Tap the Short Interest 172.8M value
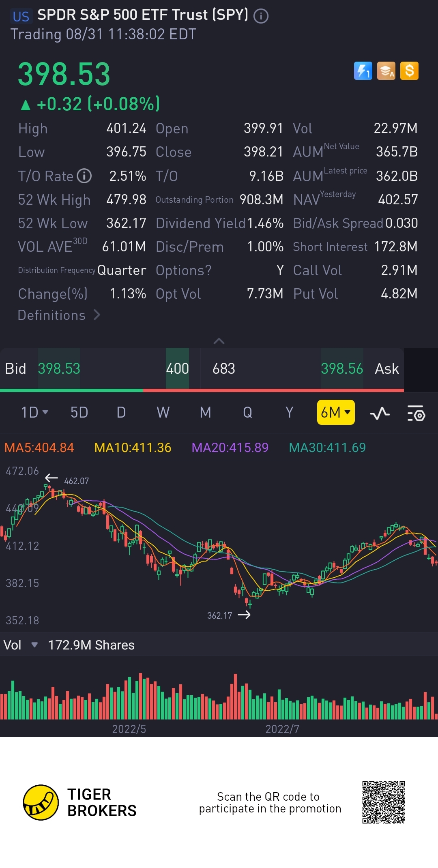This screenshot has width=438, height=868. [396, 246]
